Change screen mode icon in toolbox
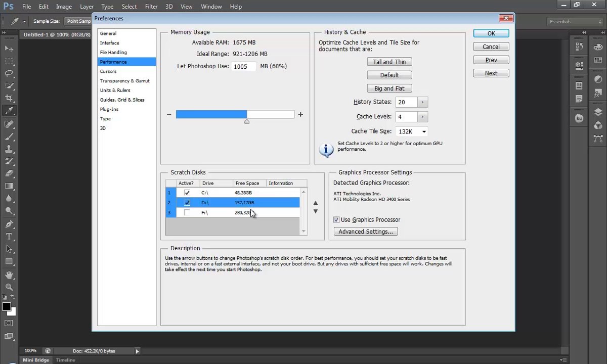This screenshot has height=364, width=607. (x=9, y=335)
